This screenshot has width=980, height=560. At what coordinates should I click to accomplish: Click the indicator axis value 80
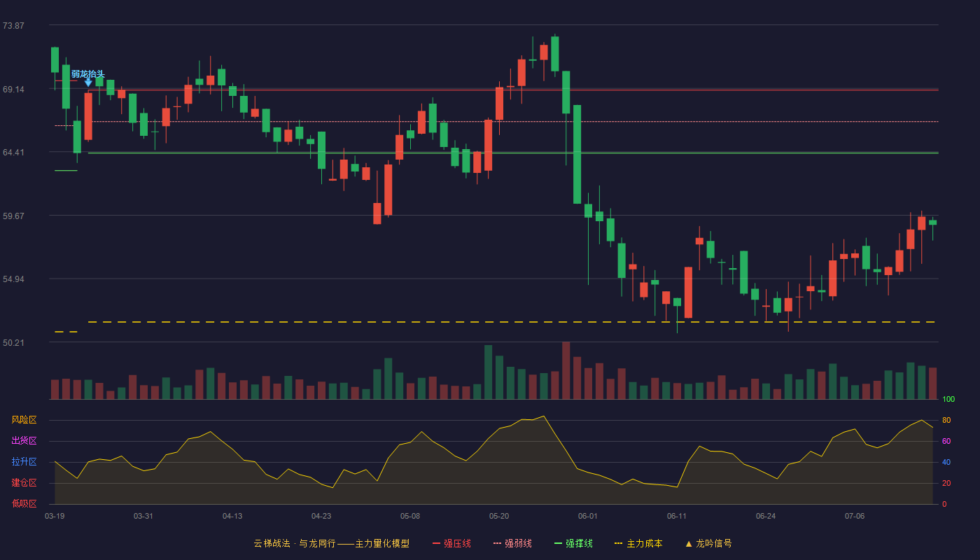point(946,420)
